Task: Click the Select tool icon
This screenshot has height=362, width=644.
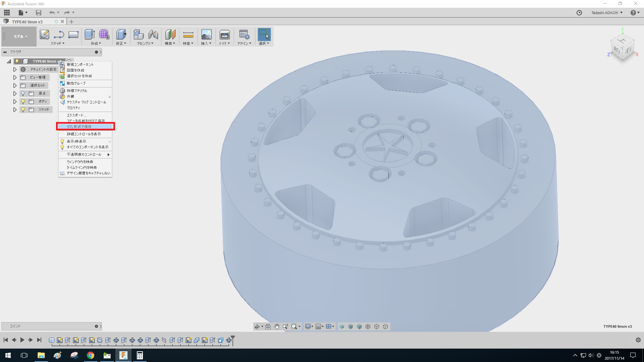Action: click(264, 35)
